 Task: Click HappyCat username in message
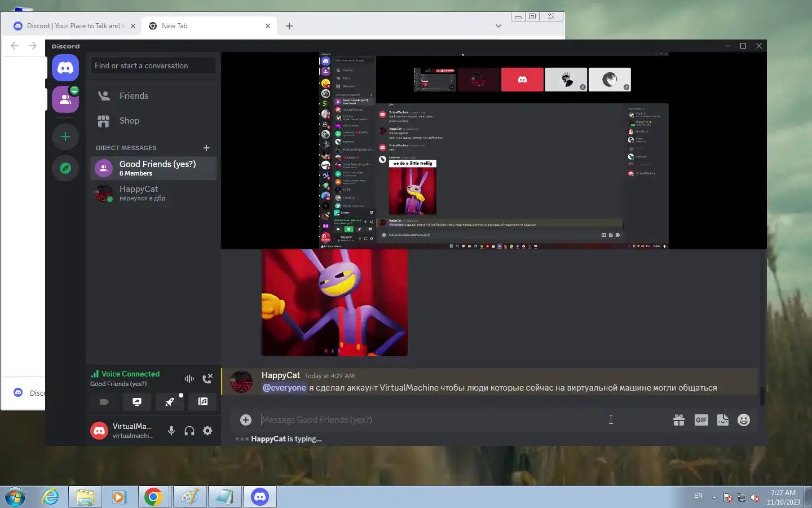pos(281,375)
